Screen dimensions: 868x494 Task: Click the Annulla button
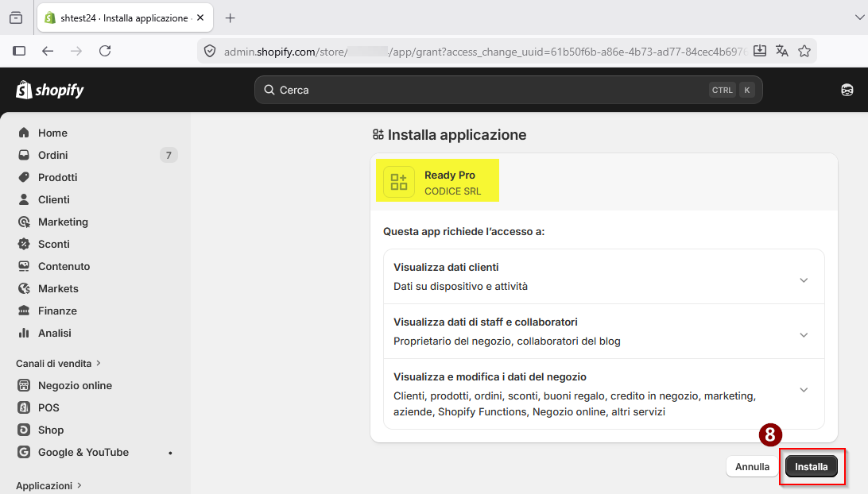pyautogui.click(x=752, y=467)
